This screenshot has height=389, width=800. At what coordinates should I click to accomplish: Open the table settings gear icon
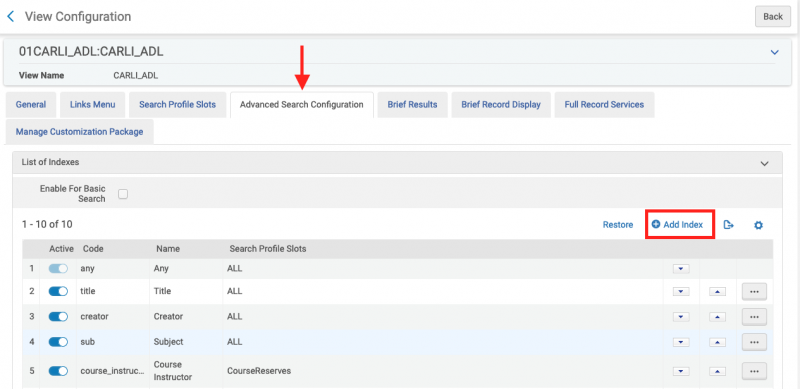[x=758, y=225]
